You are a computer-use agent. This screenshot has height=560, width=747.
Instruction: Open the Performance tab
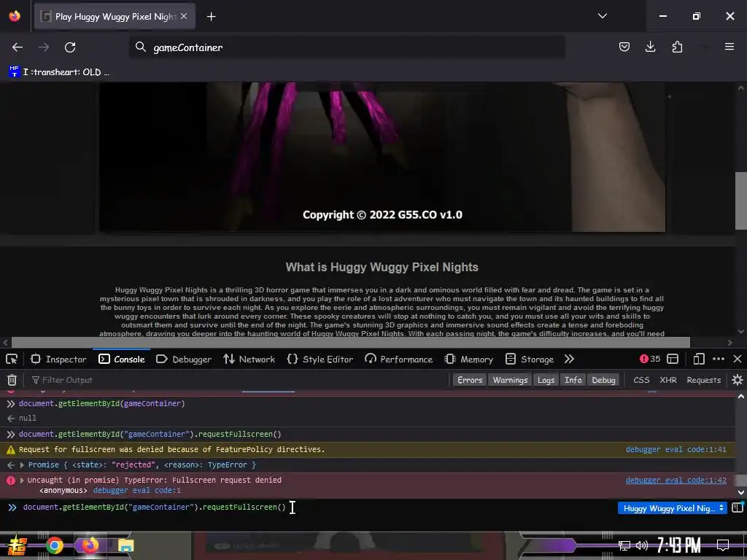click(x=399, y=359)
